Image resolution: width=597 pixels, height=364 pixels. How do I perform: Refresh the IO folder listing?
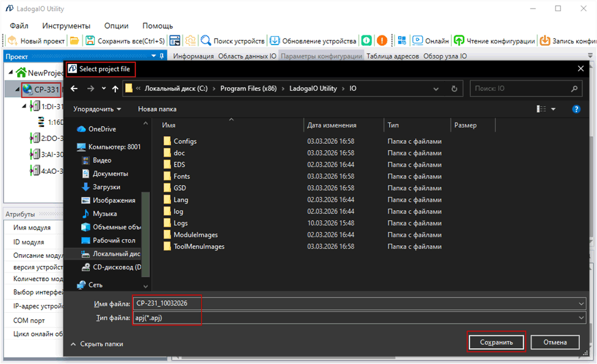click(454, 89)
